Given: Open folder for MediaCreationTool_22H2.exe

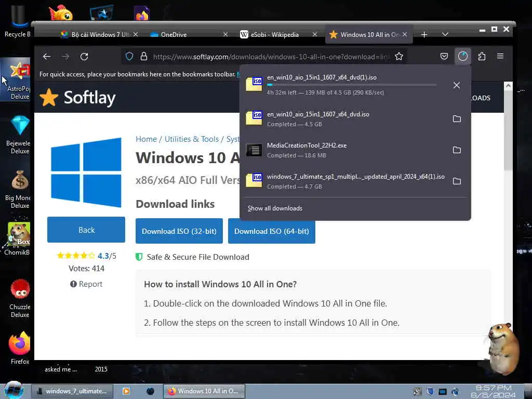Looking at the screenshot, I should point(457,150).
